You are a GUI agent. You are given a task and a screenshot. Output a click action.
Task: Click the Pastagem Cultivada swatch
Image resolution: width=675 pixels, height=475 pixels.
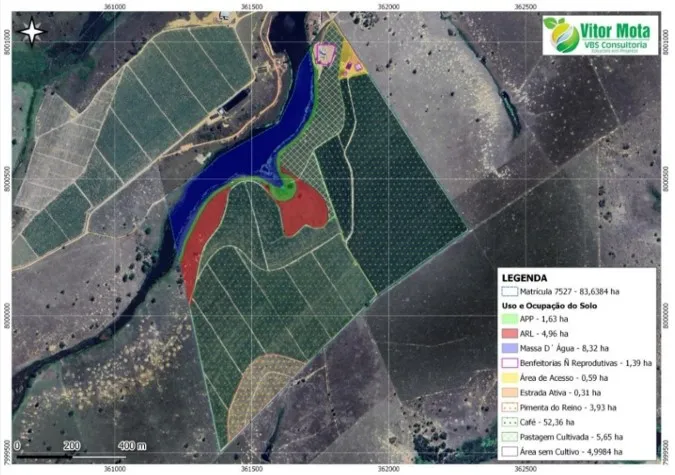click(x=509, y=437)
